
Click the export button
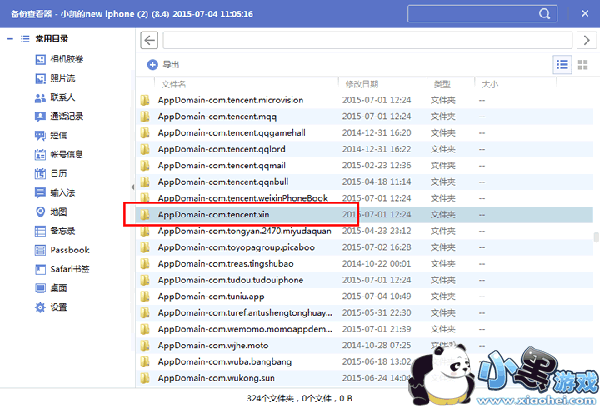pos(163,64)
